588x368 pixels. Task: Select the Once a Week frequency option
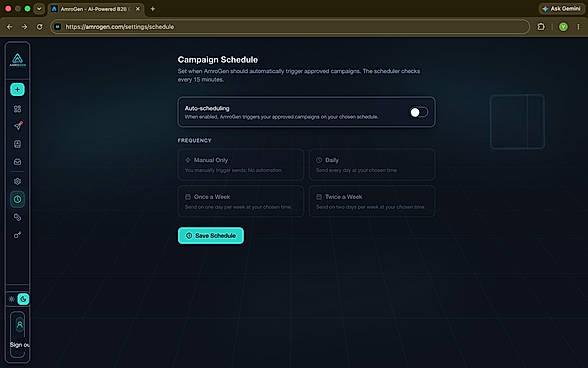(x=241, y=201)
